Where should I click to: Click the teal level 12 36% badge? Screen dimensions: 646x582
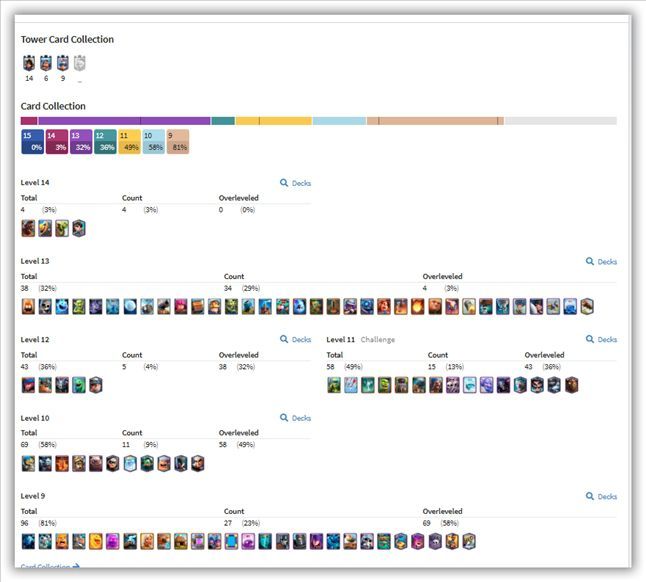(105, 142)
